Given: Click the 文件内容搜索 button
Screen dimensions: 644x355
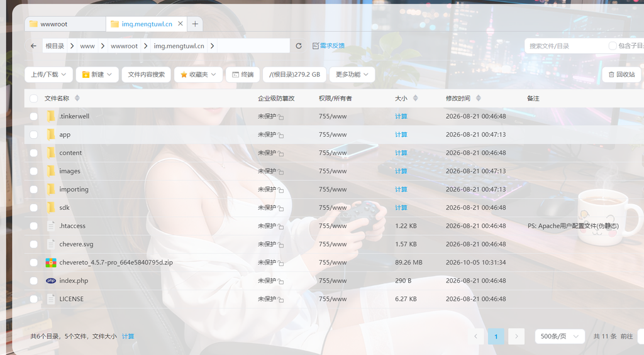Looking at the screenshot, I should (146, 74).
